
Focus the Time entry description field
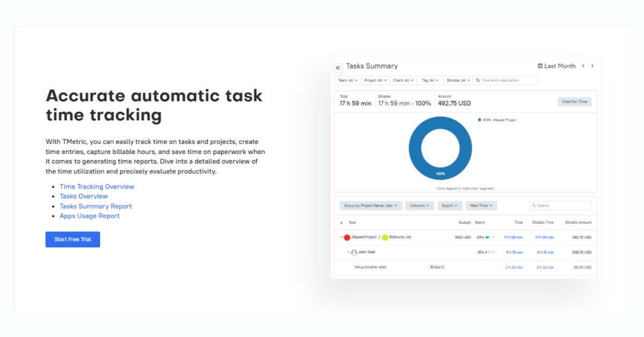tap(506, 80)
